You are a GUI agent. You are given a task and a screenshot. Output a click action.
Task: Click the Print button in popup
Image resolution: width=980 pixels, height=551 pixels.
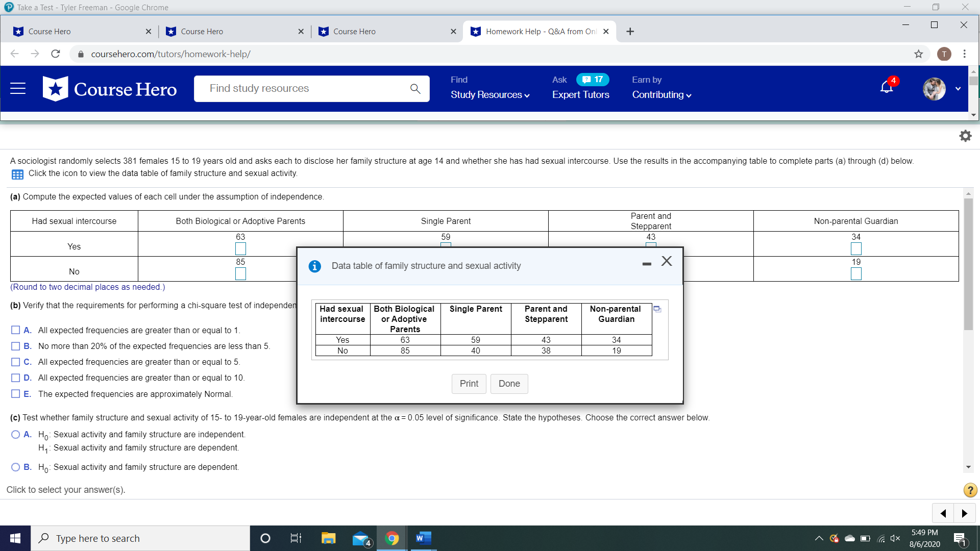469,384
